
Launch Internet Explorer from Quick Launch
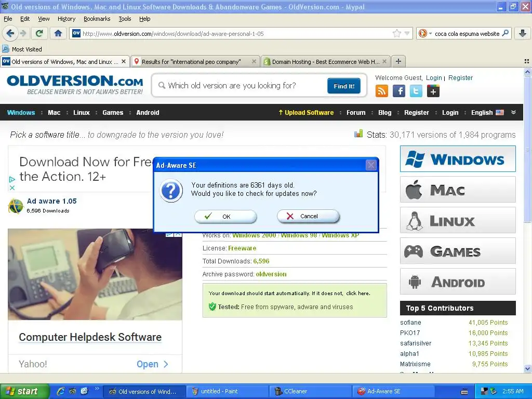[61, 391]
